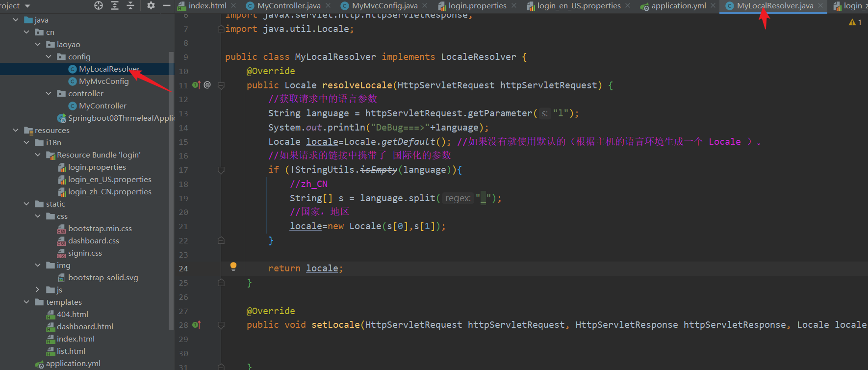Collapse Resource Bundle 'login' node

pos(38,155)
